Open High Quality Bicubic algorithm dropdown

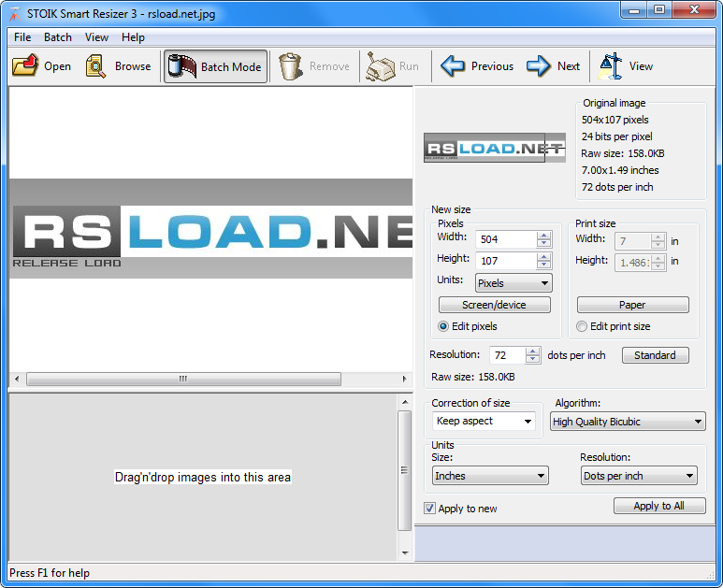point(628,422)
